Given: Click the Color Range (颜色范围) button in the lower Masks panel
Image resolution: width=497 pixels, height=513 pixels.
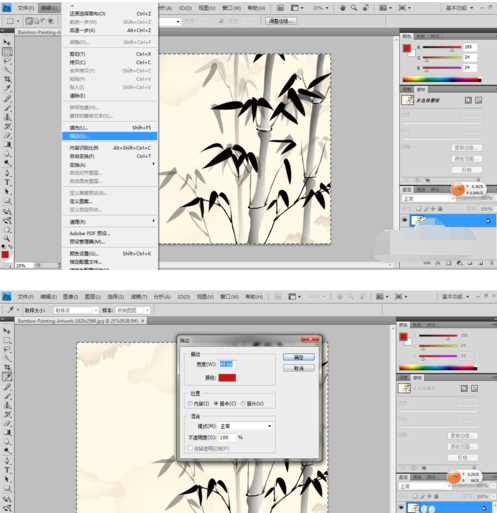Looking at the screenshot, I should [x=463, y=446].
